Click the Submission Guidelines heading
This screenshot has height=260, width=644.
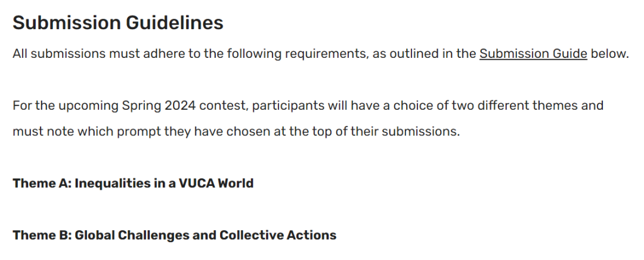118,22
